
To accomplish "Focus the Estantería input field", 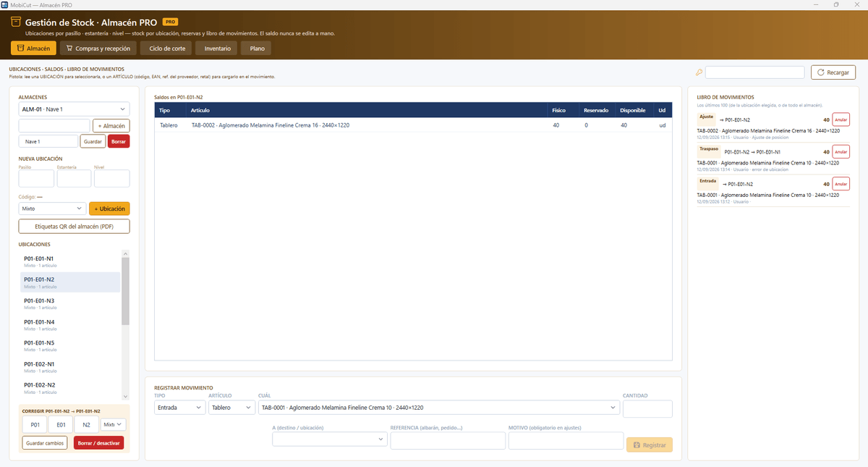I will [x=74, y=179].
